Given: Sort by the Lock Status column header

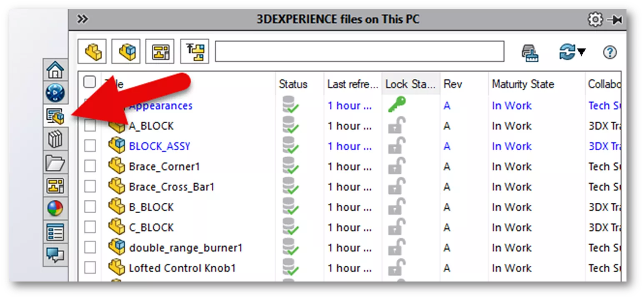Looking at the screenshot, I should tap(411, 84).
